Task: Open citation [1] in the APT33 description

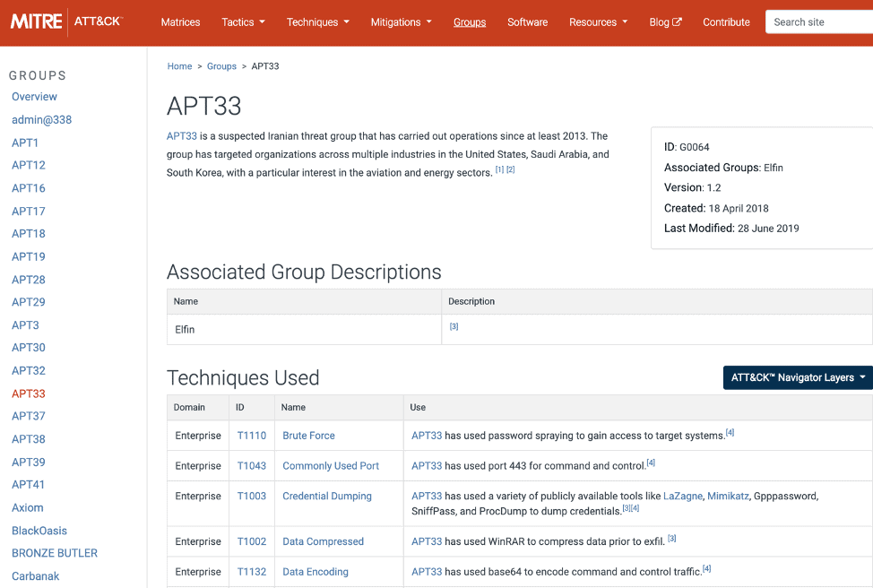Action: 499,169
